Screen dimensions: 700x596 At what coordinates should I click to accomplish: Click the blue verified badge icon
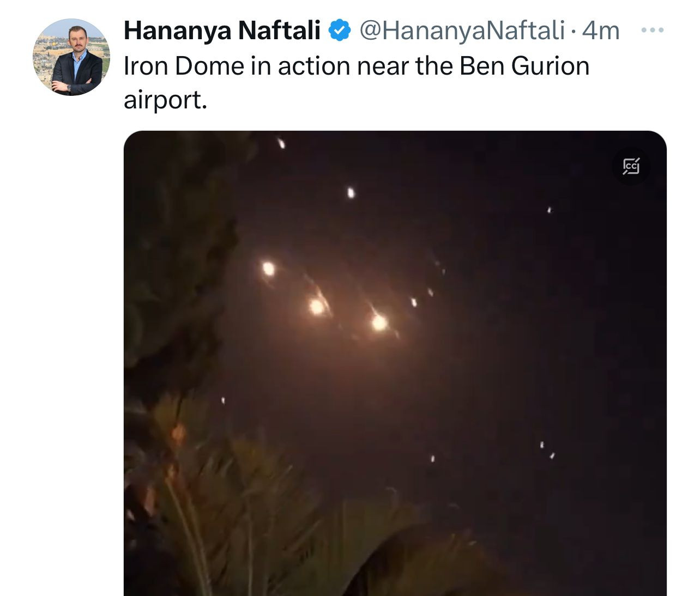pyautogui.click(x=339, y=31)
